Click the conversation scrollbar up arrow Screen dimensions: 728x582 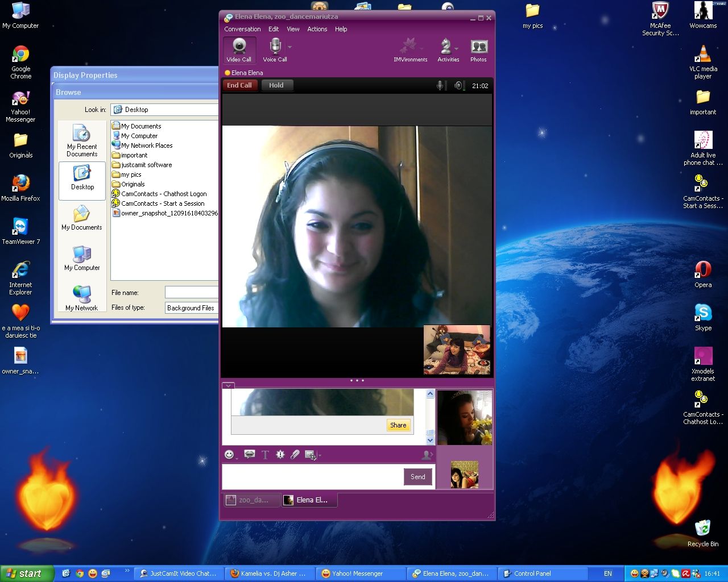[430, 394]
